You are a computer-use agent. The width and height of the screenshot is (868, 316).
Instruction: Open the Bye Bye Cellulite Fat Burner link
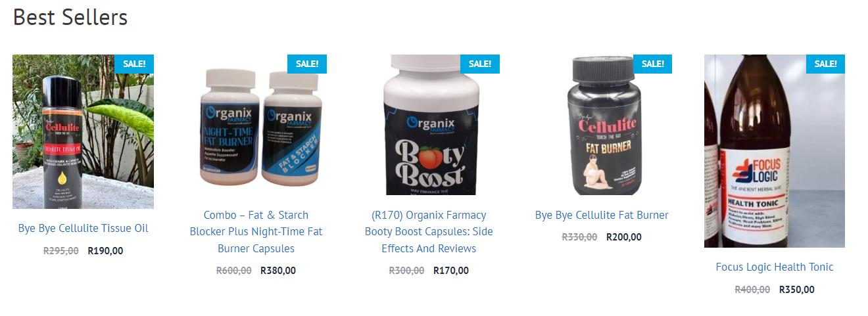(x=602, y=215)
